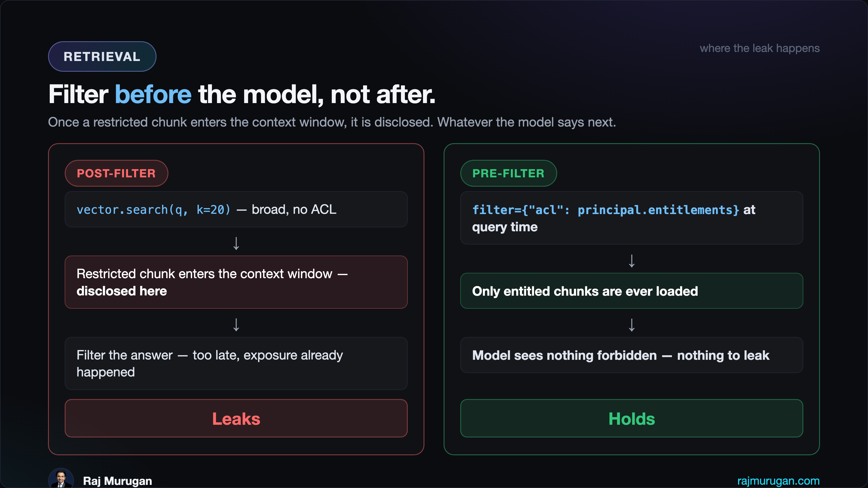868x488 pixels.
Task: Click the Raj Murugan avatar photo
Action: [x=61, y=478]
